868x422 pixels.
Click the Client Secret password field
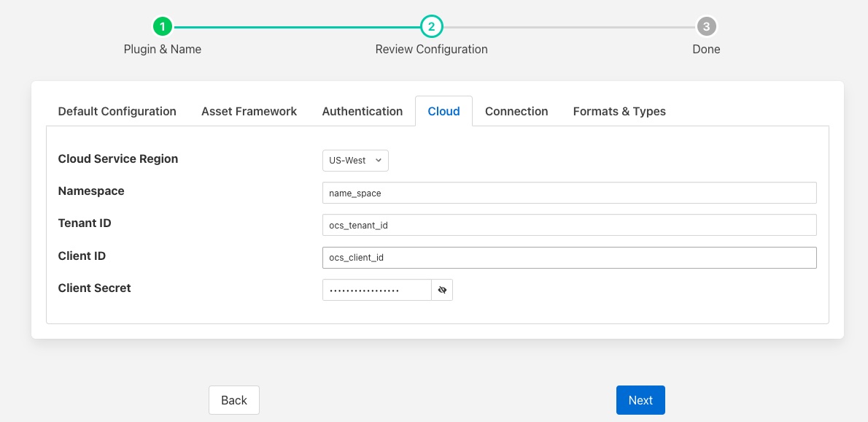(x=376, y=290)
